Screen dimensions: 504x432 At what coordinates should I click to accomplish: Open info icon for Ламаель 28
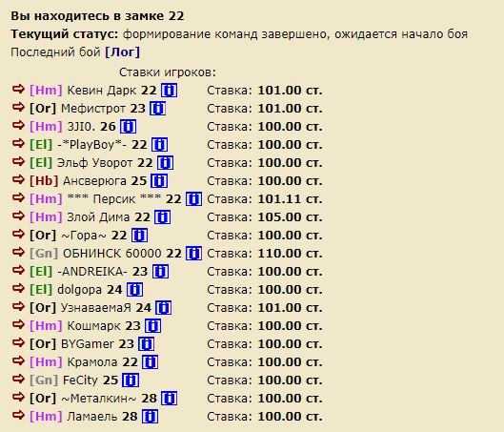click(x=151, y=417)
